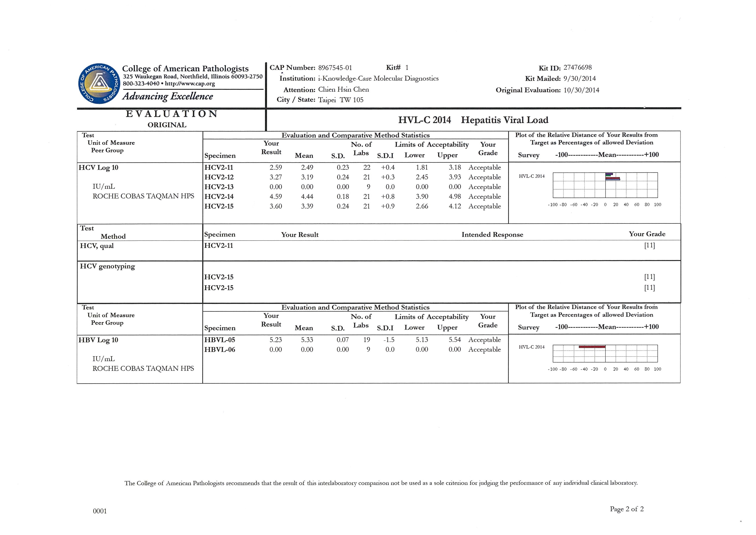Click the HCV2-13 specimen row label
The height and width of the screenshot is (535, 756).
tap(219, 187)
